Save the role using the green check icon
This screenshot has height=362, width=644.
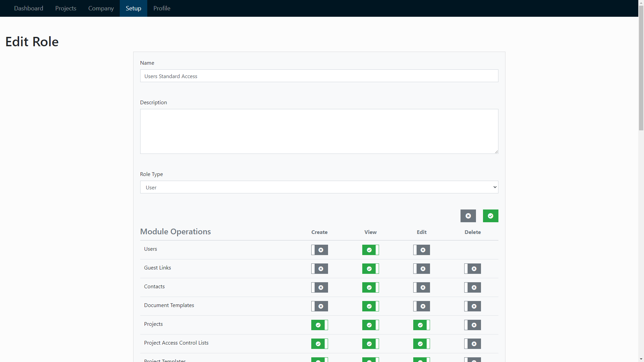pyautogui.click(x=490, y=216)
